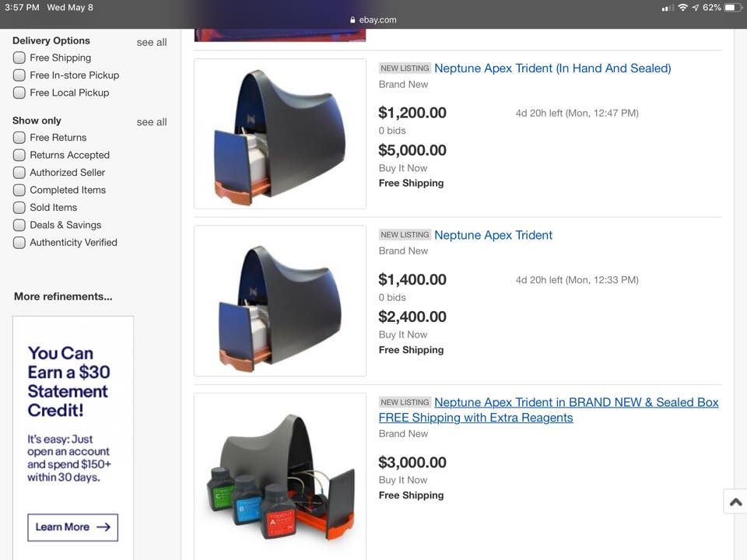Click the 3:57 PM clock in status bar
The image size is (747, 560).
[x=22, y=8]
